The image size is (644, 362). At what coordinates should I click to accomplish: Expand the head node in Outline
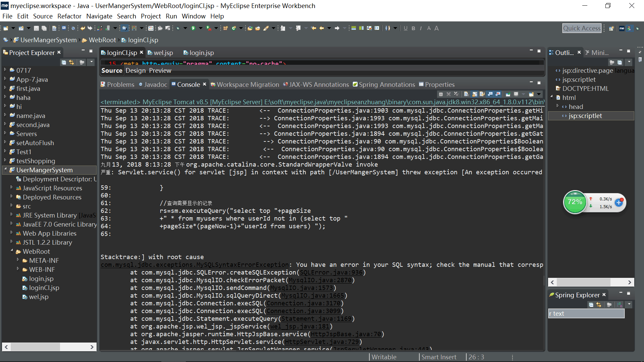click(x=557, y=106)
